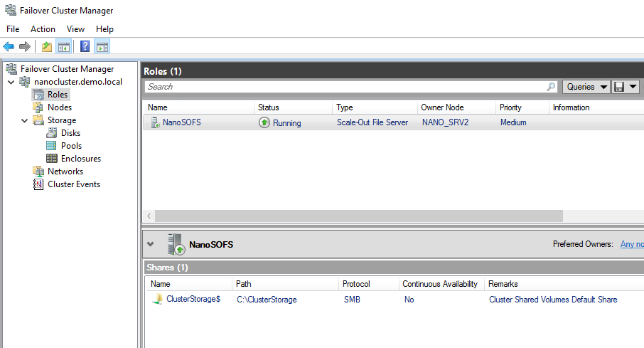644x348 pixels.
Task: Toggle the Show/Hide Action Pane icon
Action: 102,46
